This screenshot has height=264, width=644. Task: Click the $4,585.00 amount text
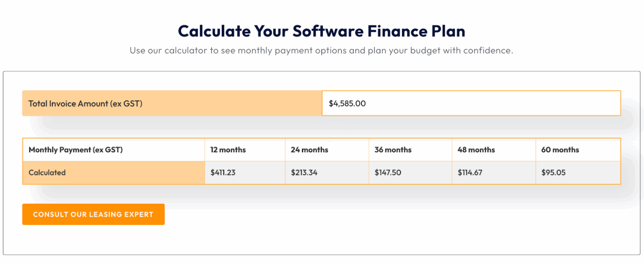click(x=347, y=104)
